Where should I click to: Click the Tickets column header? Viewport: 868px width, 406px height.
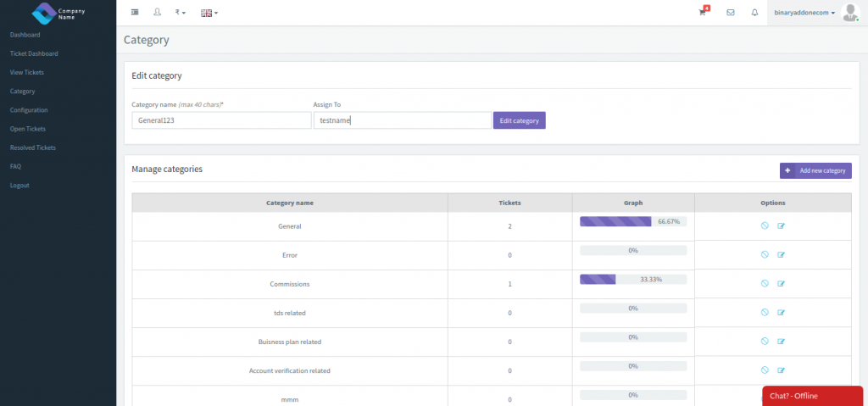click(x=509, y=203)
